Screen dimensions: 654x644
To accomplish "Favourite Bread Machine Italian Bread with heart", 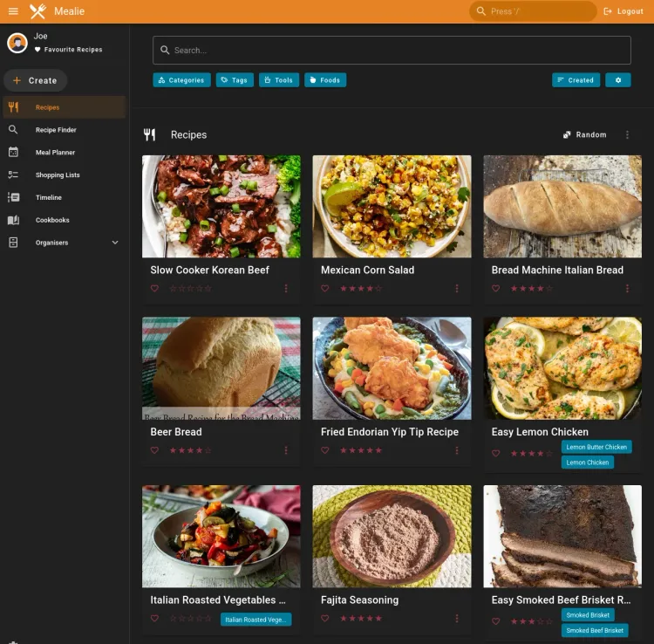I will coord(495,288).
